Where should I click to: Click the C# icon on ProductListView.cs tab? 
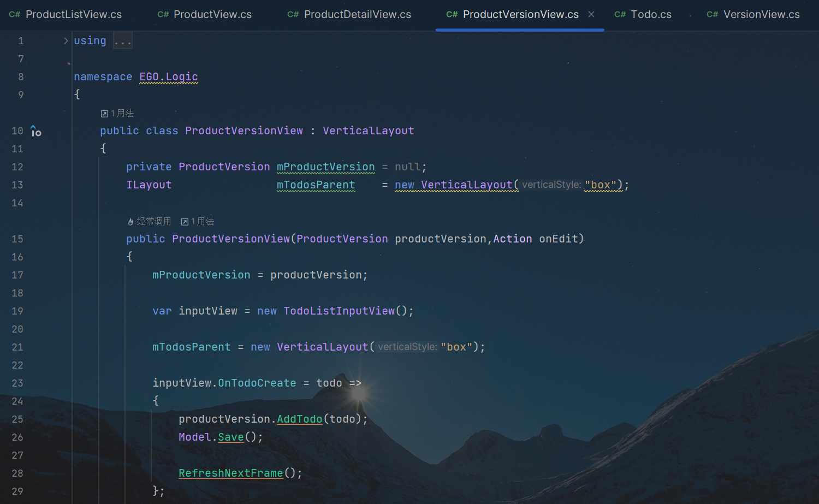15,15
